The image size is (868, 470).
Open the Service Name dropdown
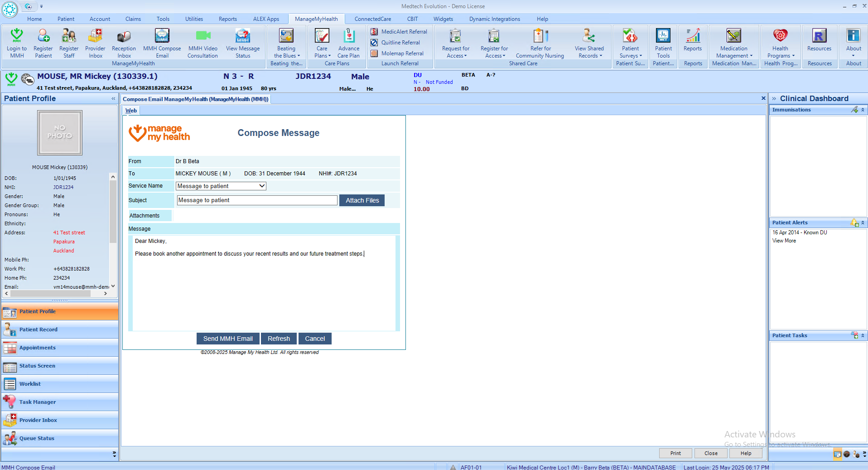point(221,186)
